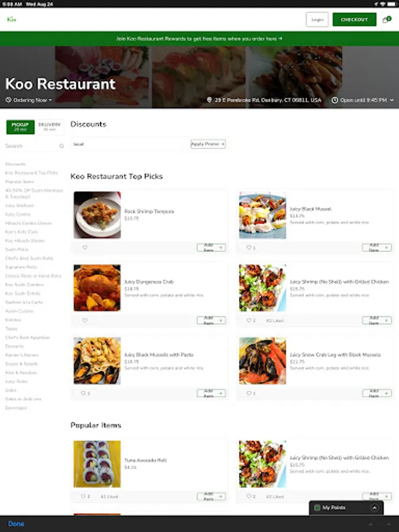Toggle heart on Tuna Avocado Roll
The width and height of the screenshot is (399, 532).
[83, 497]
